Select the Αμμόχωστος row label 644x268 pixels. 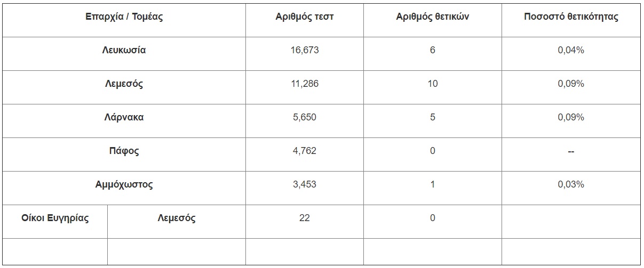pos(124,185)
